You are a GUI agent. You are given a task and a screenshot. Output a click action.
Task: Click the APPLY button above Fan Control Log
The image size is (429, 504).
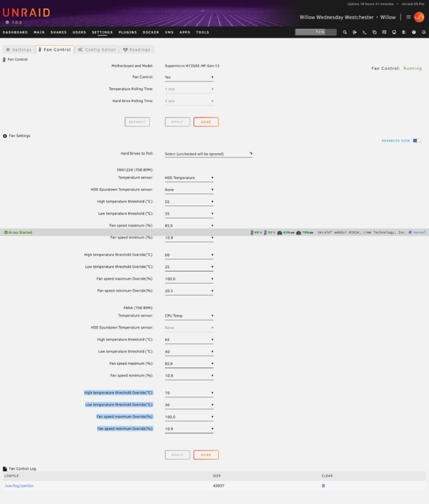[177, 455]
